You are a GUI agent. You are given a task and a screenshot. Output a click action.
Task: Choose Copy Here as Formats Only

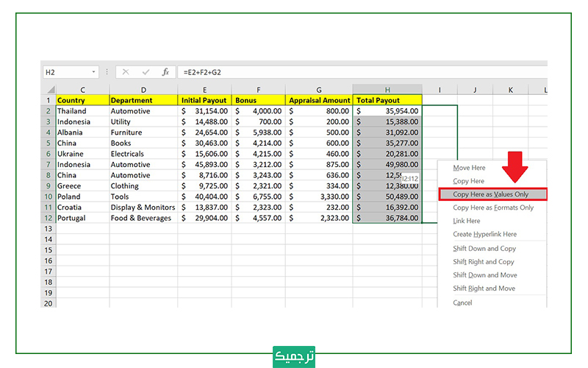pos(493,208)
